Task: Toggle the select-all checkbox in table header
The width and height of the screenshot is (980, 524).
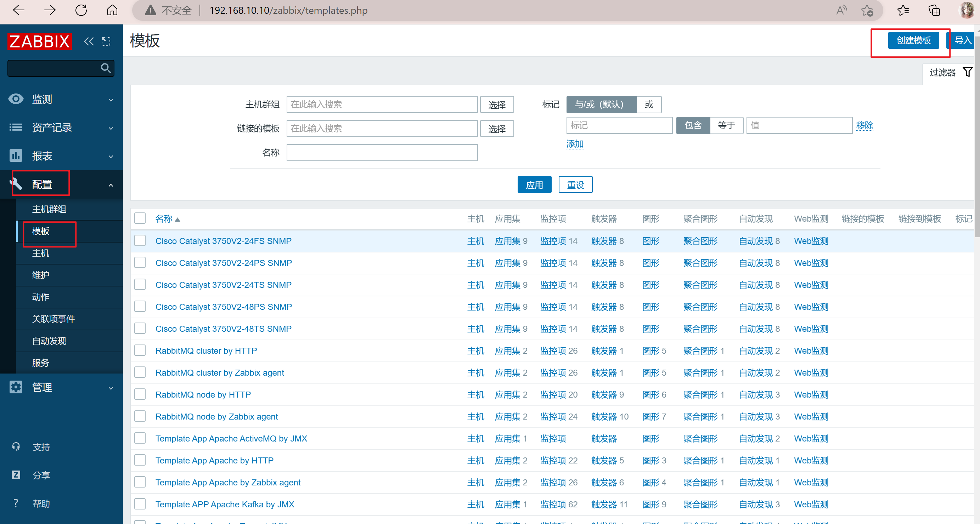Action: (140, 219)
